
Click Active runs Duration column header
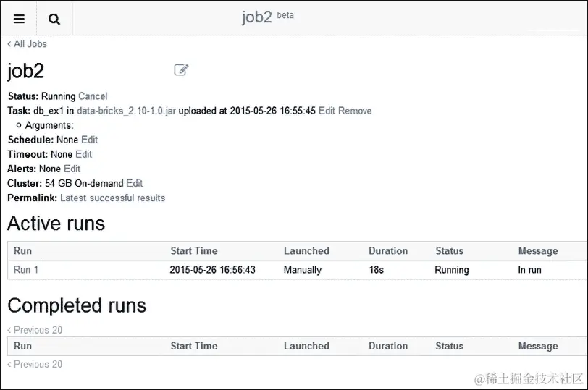(388, 251)
